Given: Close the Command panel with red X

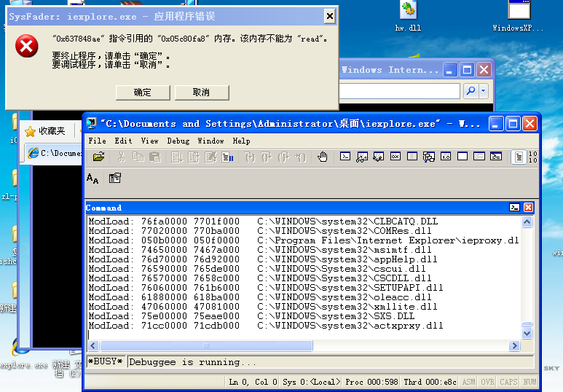Looking at the screenshot, I should [528, 208].
